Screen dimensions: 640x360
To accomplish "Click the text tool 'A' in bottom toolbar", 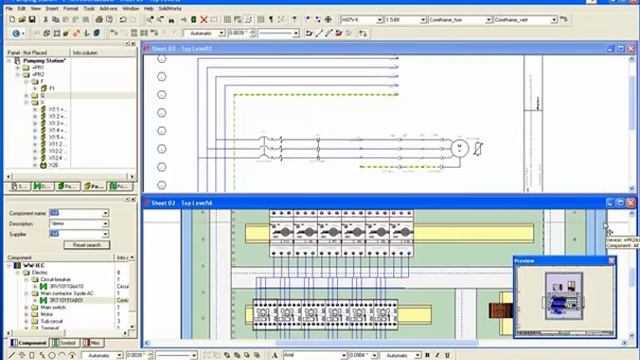I will [x=275, y=356].
